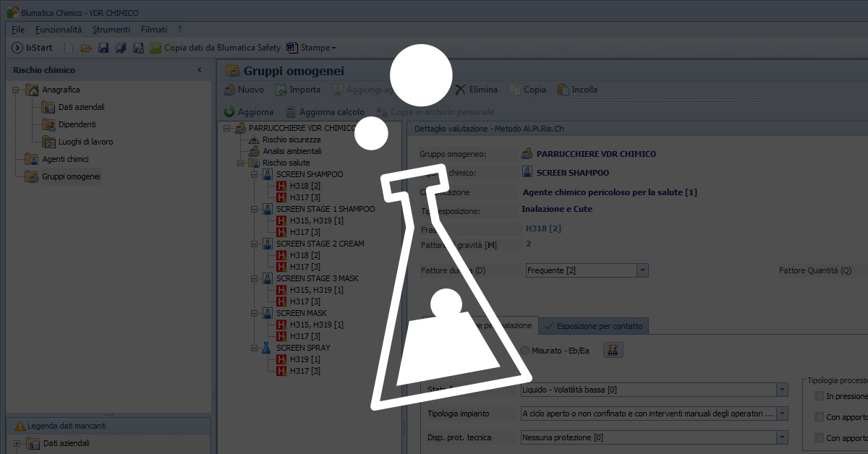Open the Tipologia impianto dropdown
Viewport: 868px width, 454px height.
point(781,414)
